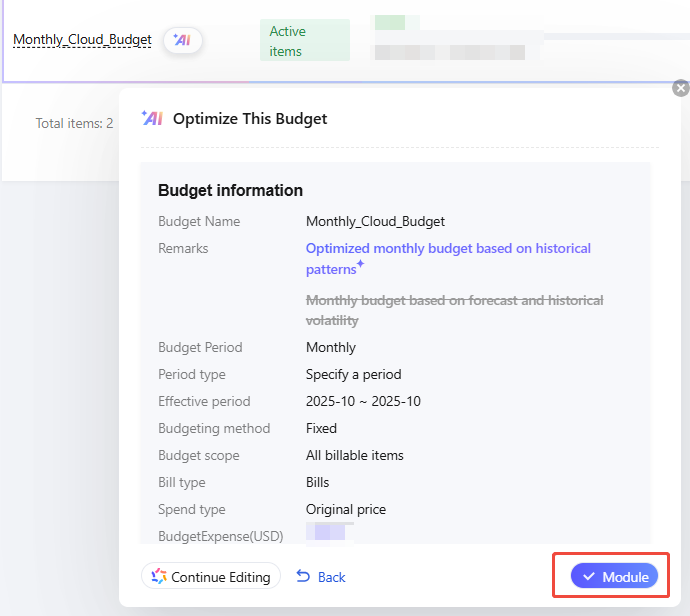Click the Budget Name value inside the dialog
The image size is (690, 616).
click(375, 221)
